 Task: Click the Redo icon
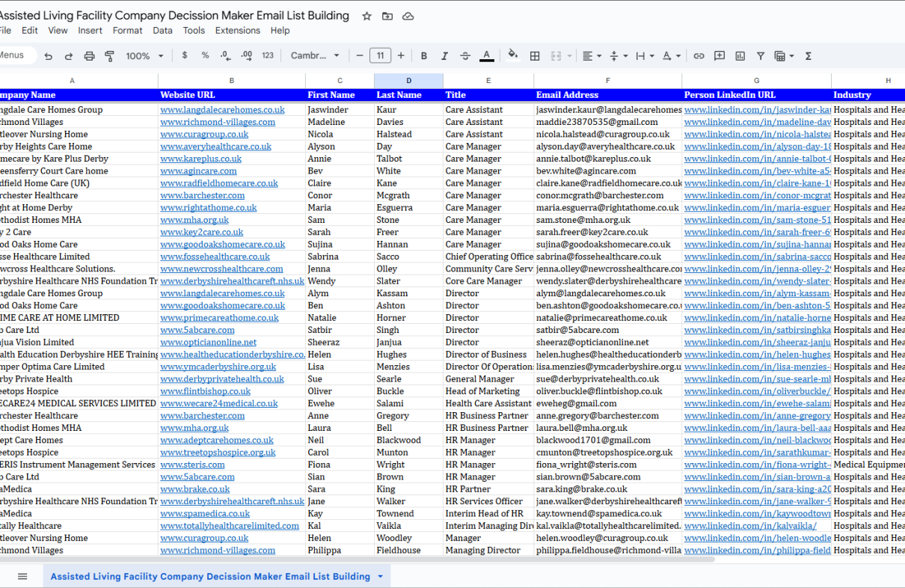pyautogui.click(x=69, y=56)
